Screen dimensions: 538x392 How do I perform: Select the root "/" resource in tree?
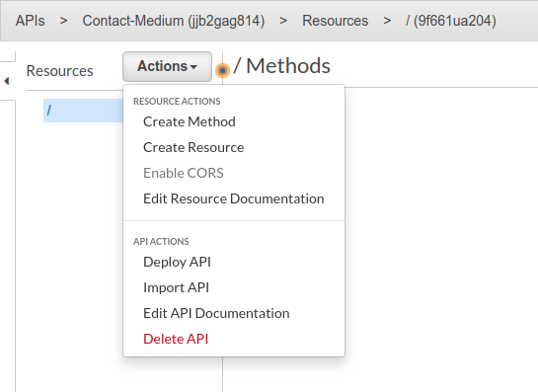click(83, 111)
